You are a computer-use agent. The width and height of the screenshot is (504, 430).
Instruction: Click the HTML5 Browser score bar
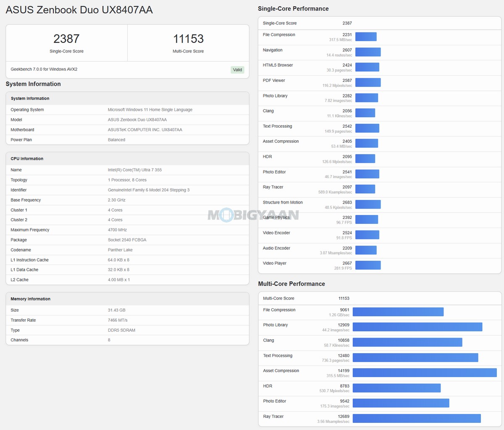point(367,67)
